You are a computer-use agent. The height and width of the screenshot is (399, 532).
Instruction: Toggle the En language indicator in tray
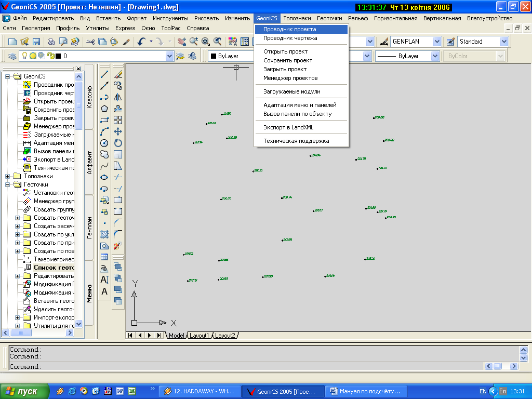click(503, 391)
